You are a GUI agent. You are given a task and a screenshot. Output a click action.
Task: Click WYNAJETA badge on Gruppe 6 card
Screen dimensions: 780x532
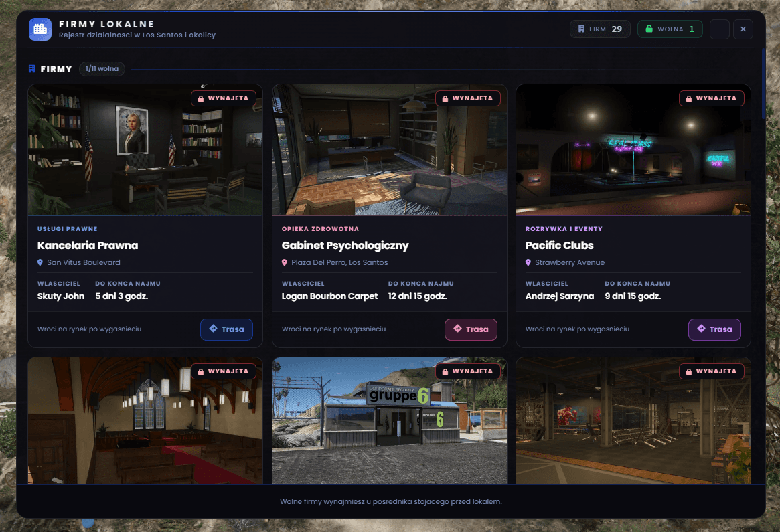click(x=467, y=371)
